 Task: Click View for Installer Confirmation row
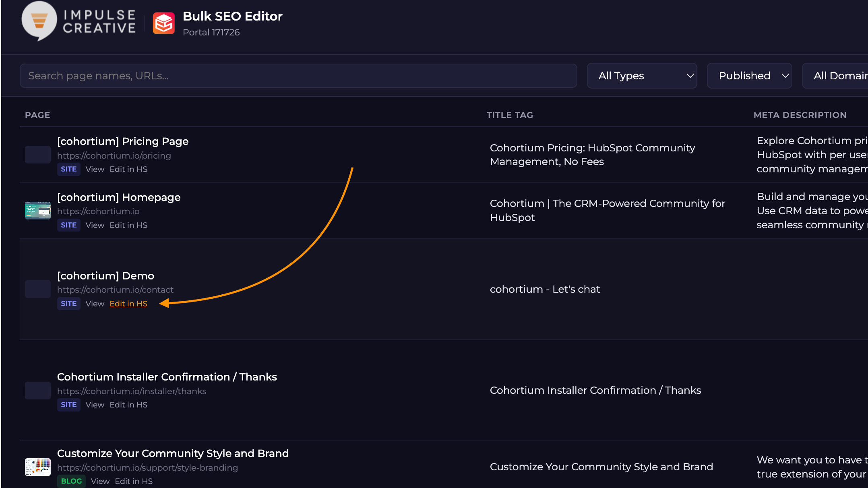pos(95,405)
